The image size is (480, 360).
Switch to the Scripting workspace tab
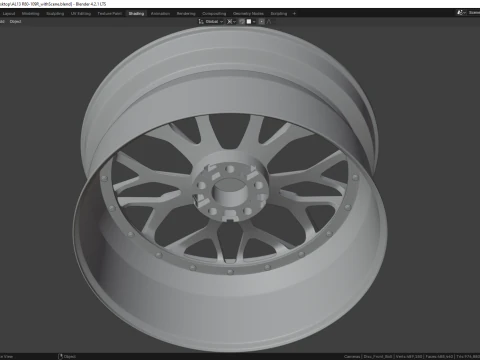point(279,14)
